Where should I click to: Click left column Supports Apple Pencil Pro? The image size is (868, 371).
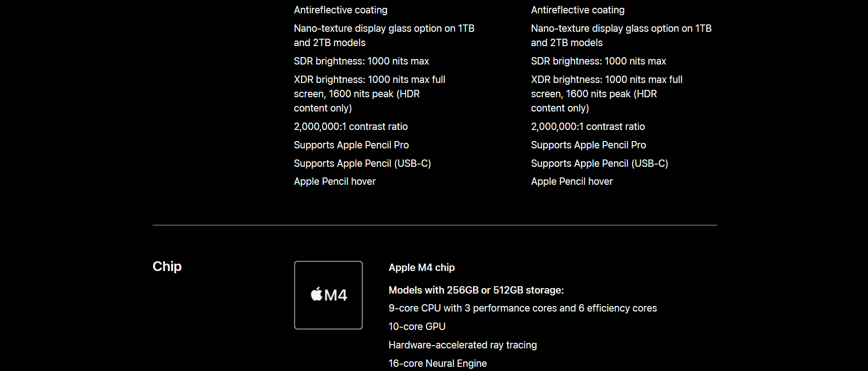point(351,145)
